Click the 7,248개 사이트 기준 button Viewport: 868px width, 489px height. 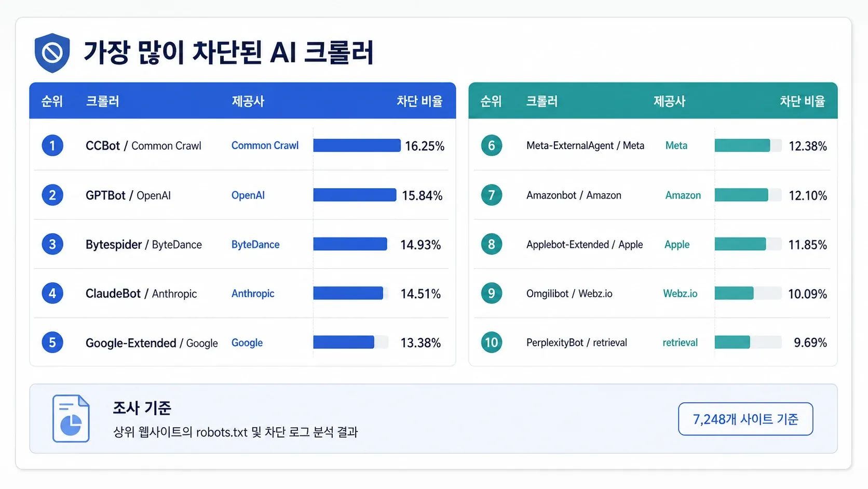745,419
